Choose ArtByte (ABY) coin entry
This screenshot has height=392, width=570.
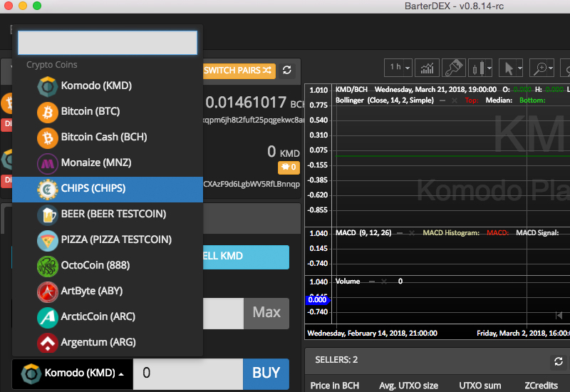(108, 291)
